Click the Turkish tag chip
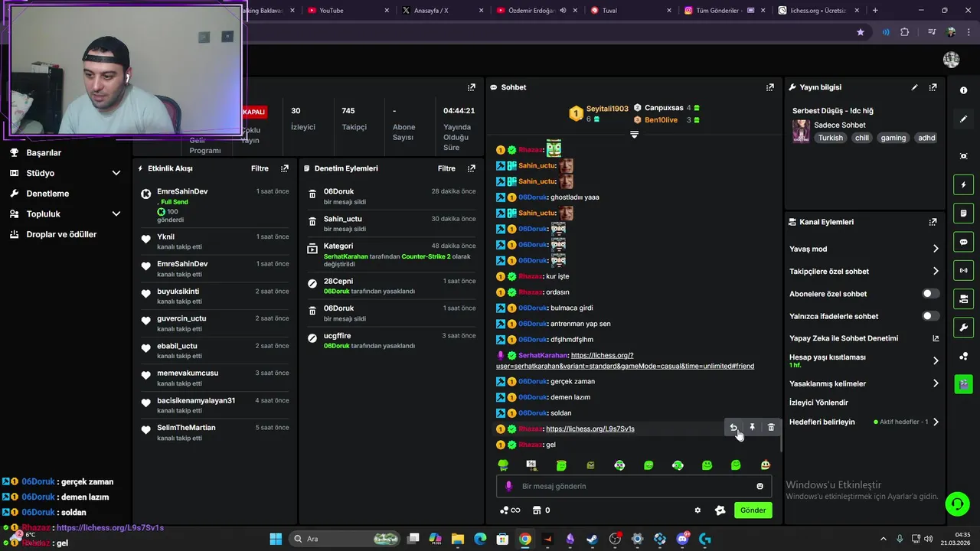 (830, 138)
